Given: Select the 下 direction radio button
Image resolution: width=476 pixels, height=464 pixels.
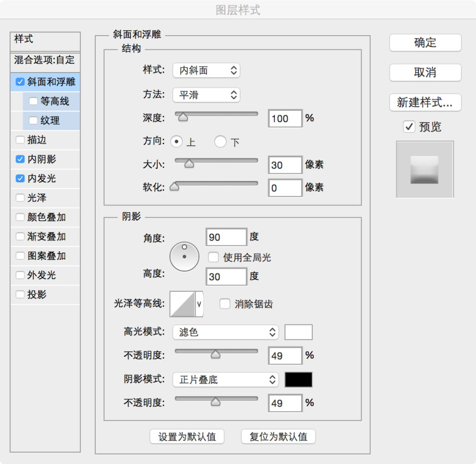Looking at the screenshot, I should [x=220, y=142].
